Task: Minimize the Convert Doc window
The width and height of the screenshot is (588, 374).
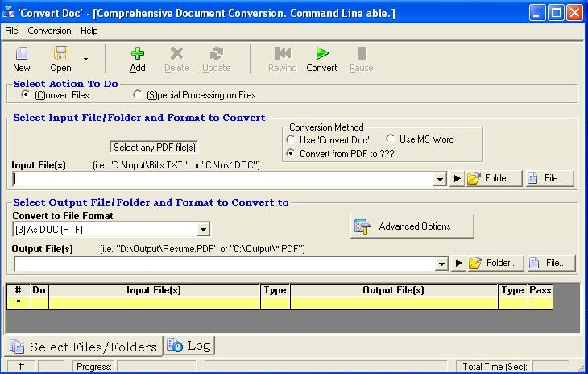Action: coord(536,13)
